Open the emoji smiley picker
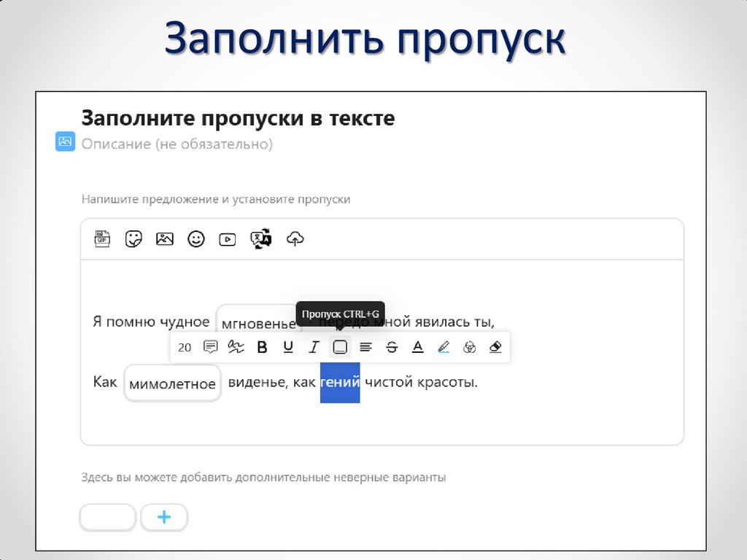 coord(196,239)
